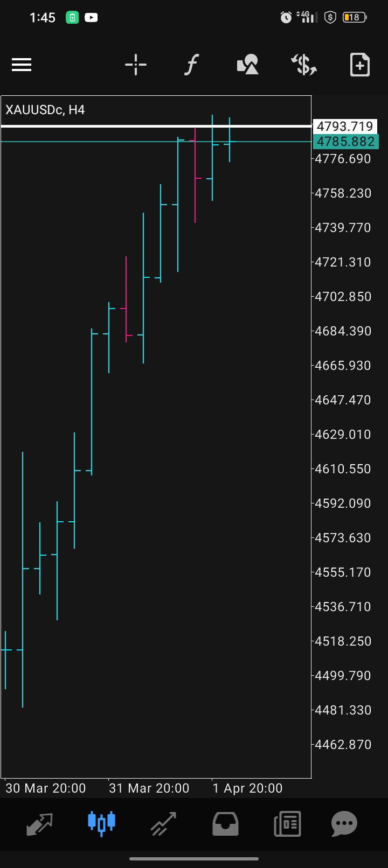Open the Trade trend-line tab
Screen dimensions: 388x868
(x=163, y=823)
